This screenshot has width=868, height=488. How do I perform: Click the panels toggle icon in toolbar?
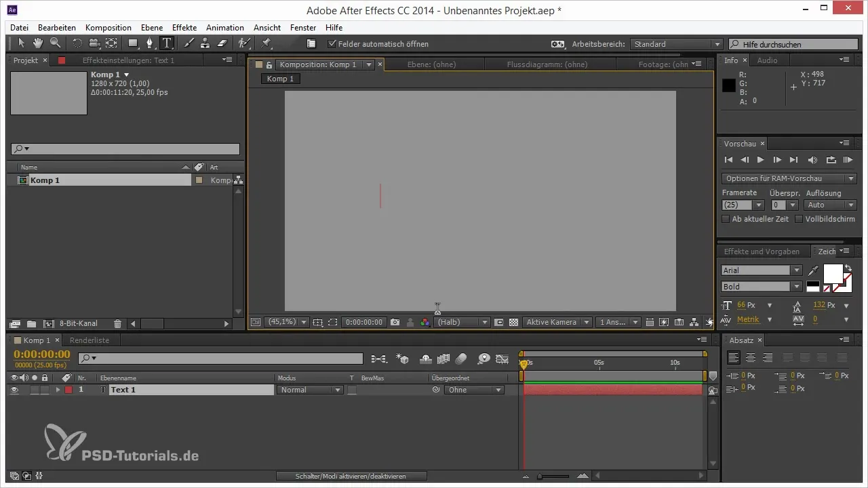point(311,43)
